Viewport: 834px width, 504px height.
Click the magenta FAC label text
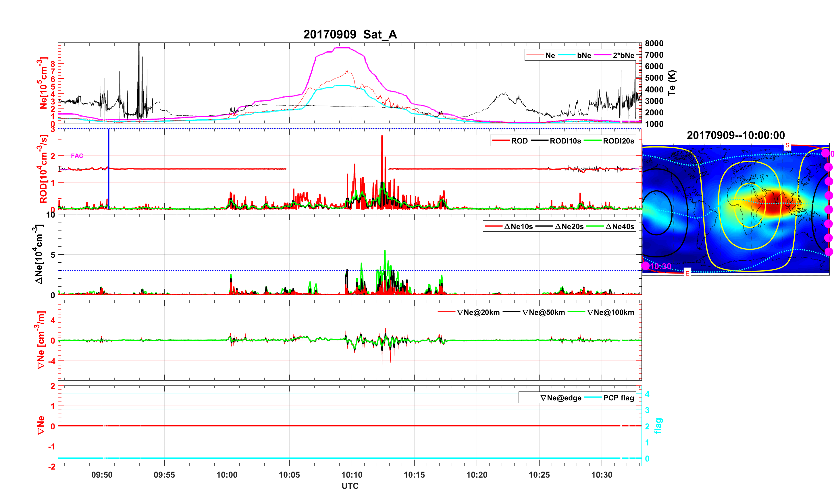point(77,156)
